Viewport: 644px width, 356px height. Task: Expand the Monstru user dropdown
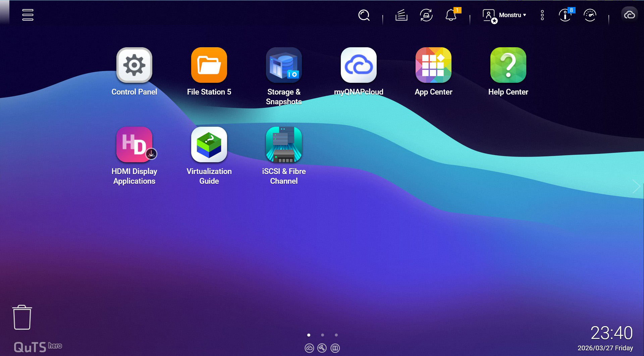click(512, 15)
